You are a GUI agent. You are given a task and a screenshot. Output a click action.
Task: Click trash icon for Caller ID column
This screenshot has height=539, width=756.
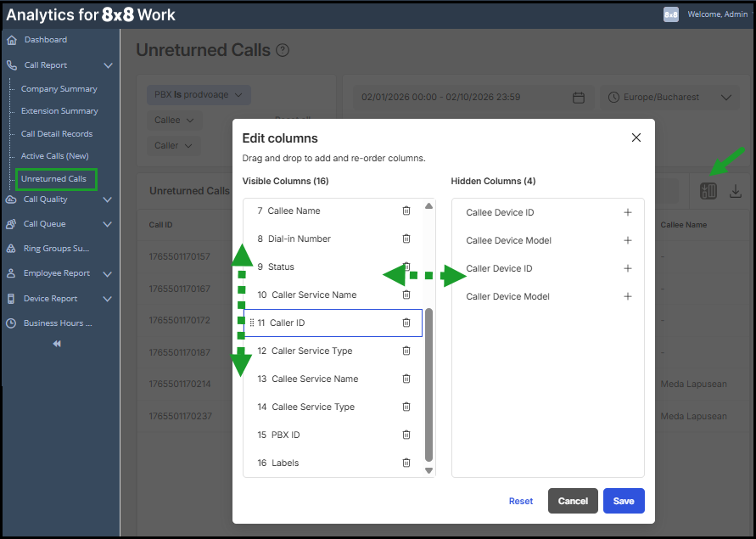[406, 323]
